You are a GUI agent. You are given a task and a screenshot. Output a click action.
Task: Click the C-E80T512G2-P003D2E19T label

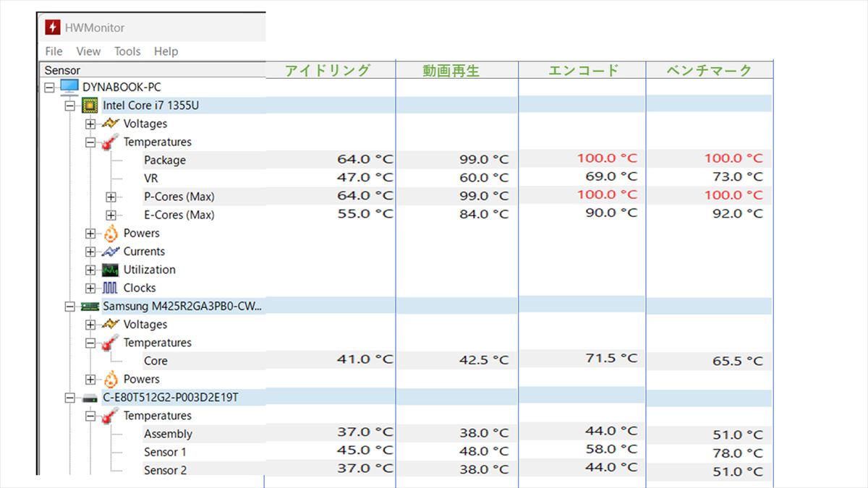point(171,398)
